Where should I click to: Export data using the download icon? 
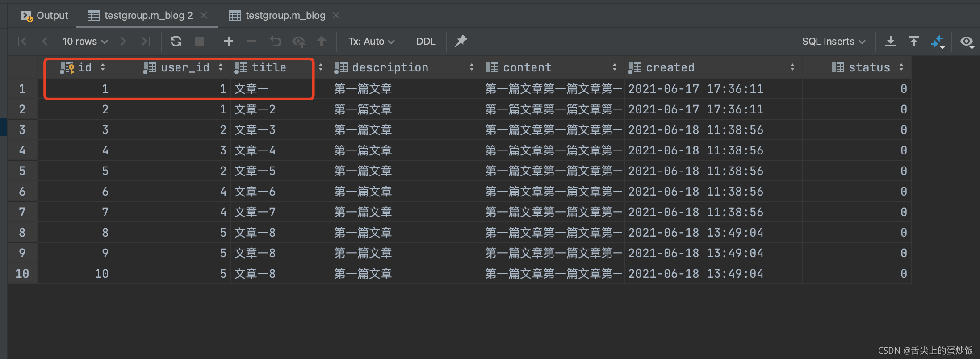pyautogui.click(x=890, y=41)
